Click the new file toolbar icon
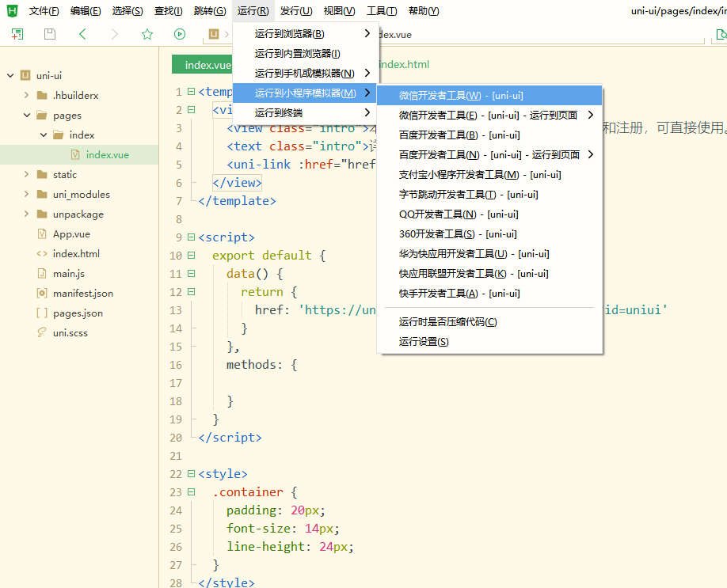 (17, 34)
